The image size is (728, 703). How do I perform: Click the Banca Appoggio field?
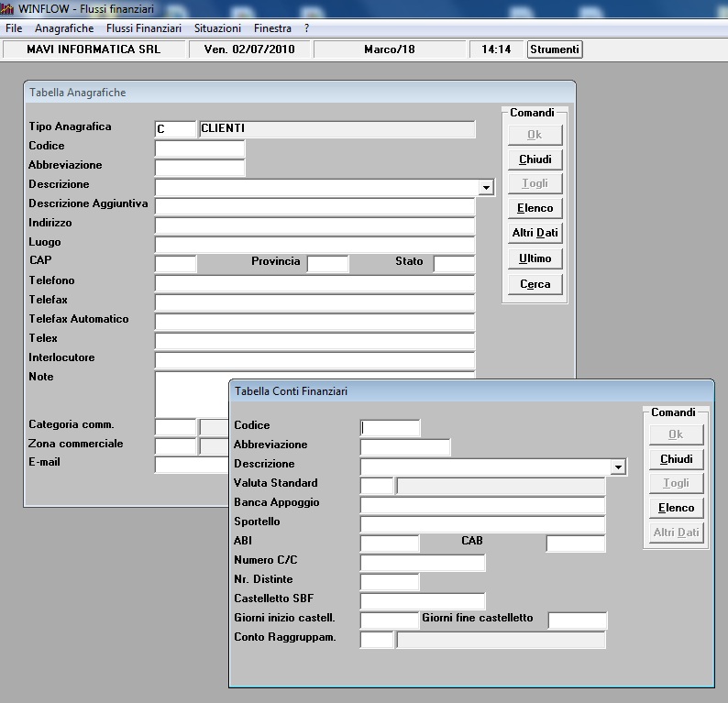(x=483, y=505)
